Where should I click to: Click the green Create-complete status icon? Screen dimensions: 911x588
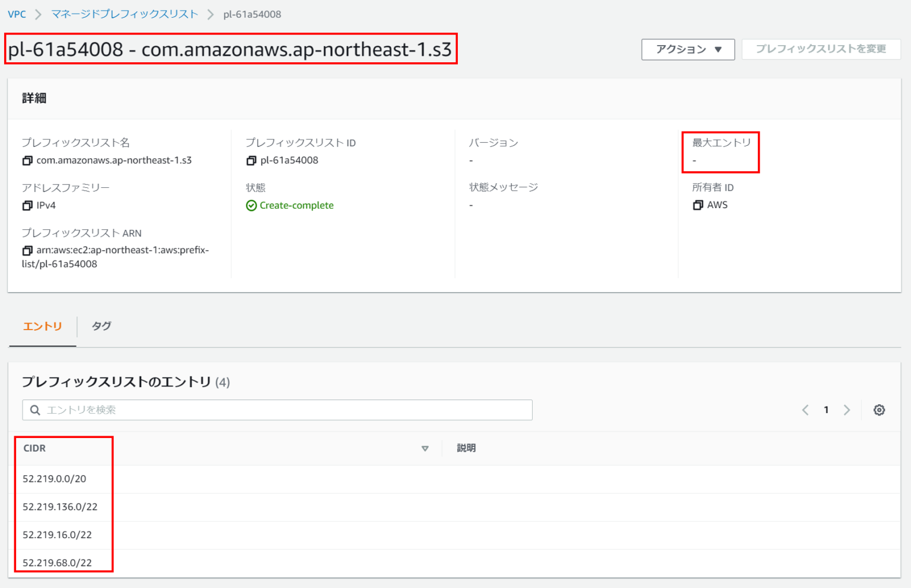click(253, 205)
